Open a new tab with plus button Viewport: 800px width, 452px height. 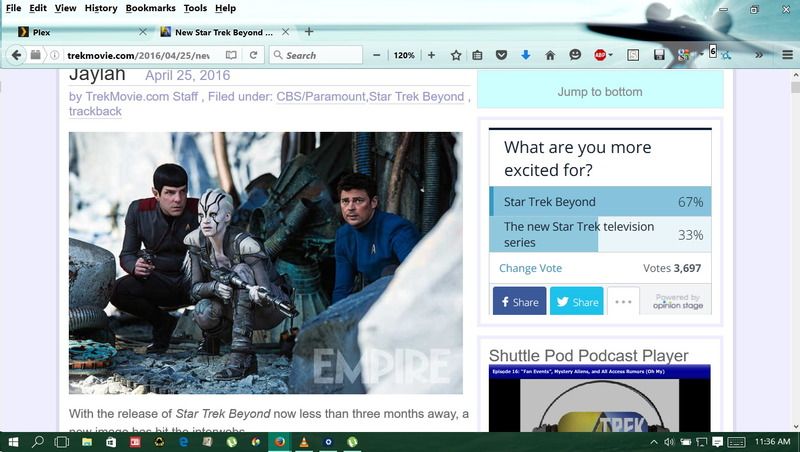pos(309,32)
